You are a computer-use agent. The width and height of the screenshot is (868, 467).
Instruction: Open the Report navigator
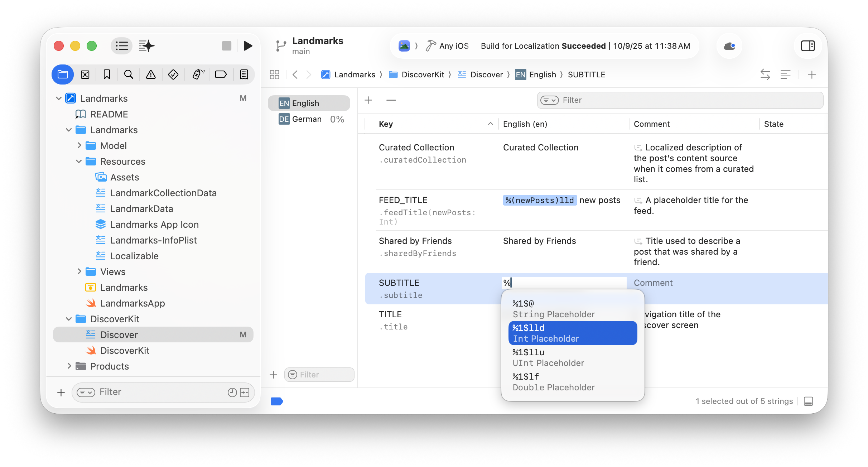(x=244, y=74)
